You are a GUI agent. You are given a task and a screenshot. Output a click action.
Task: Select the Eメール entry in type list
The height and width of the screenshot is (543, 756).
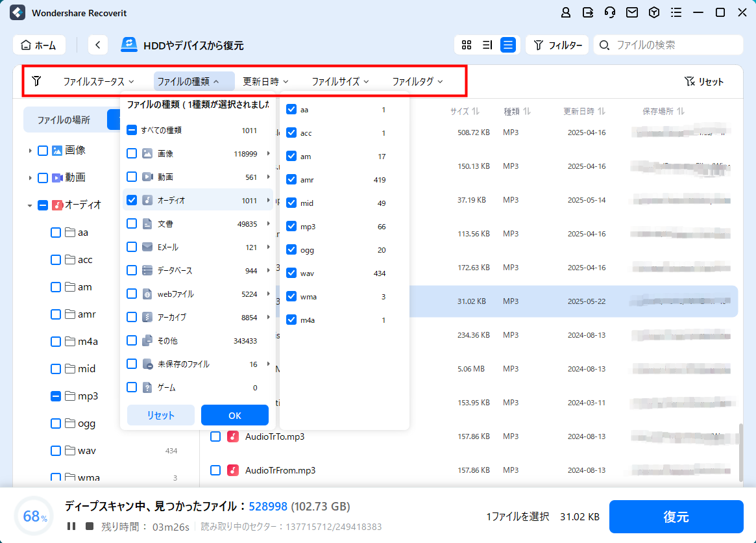[198, 247]
